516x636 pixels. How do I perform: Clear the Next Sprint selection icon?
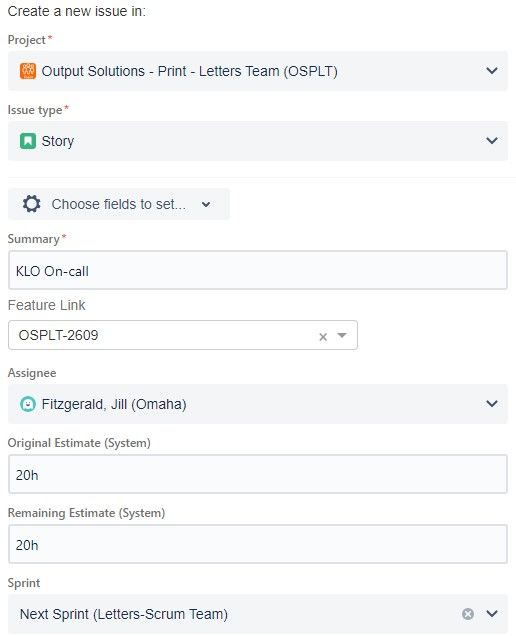coord(468,614)
